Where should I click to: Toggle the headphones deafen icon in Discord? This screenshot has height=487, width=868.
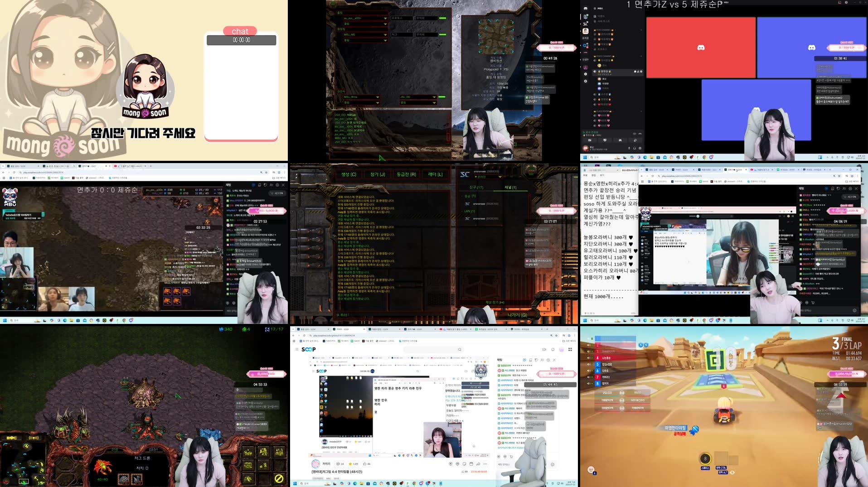(x=635, y=148)
